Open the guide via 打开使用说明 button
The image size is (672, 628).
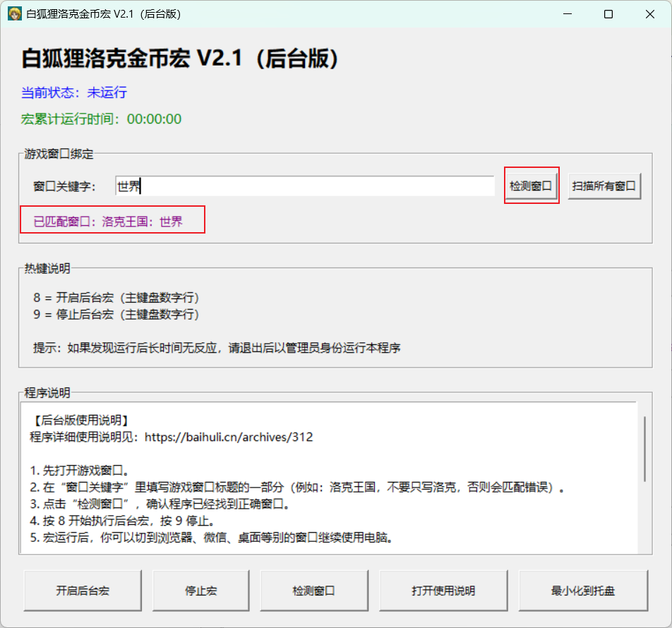point(443,591)
